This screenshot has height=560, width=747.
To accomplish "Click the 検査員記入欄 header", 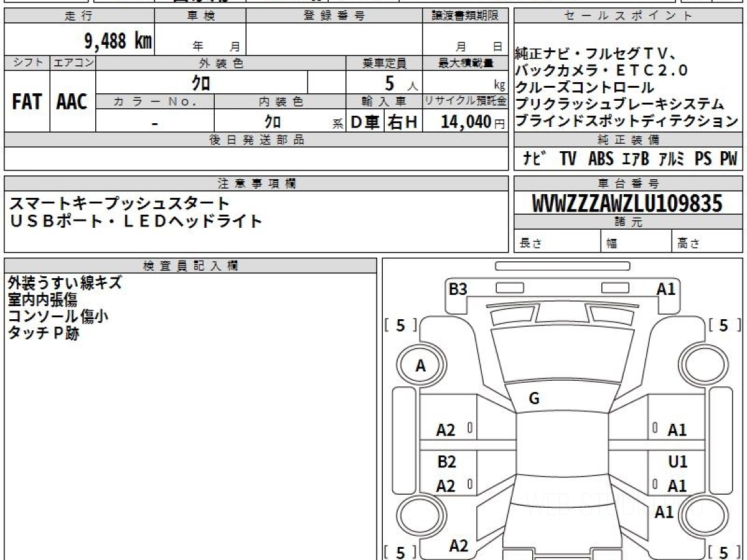I will (x=190, y=266).
